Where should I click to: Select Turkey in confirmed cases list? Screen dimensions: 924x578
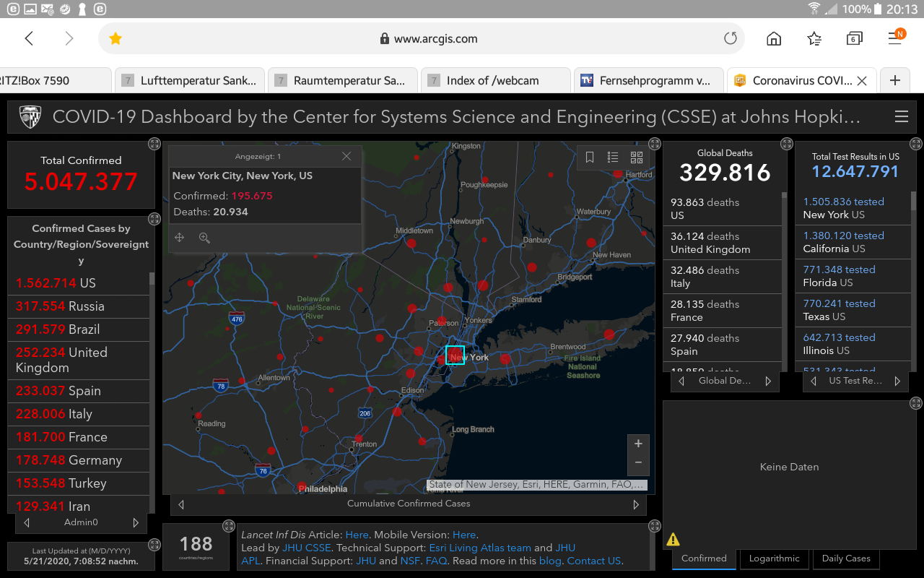coord(78,483)
